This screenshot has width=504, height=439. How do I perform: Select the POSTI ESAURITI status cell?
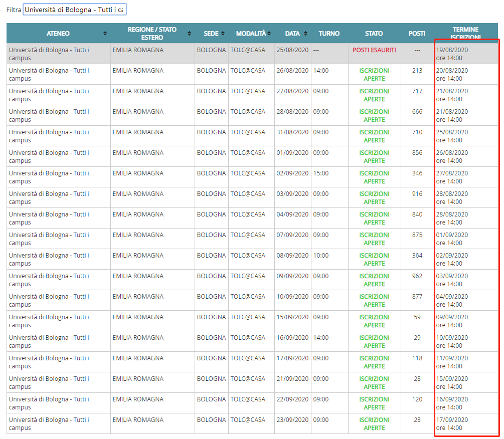(x=374, y=50)
